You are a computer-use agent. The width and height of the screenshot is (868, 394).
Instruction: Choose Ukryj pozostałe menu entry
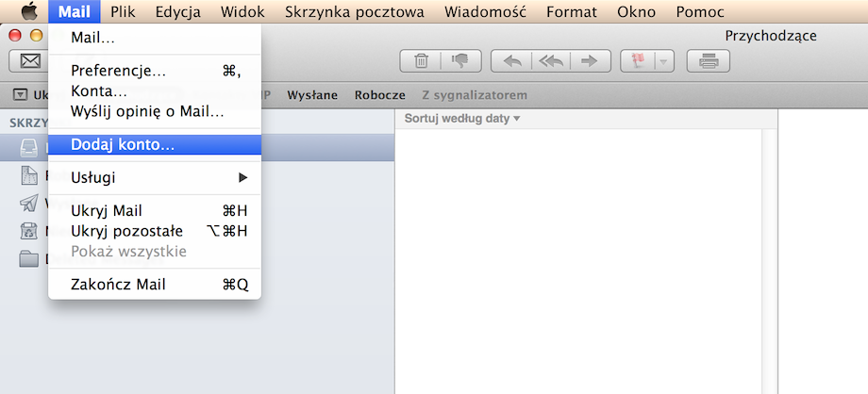tap(155, 231)
